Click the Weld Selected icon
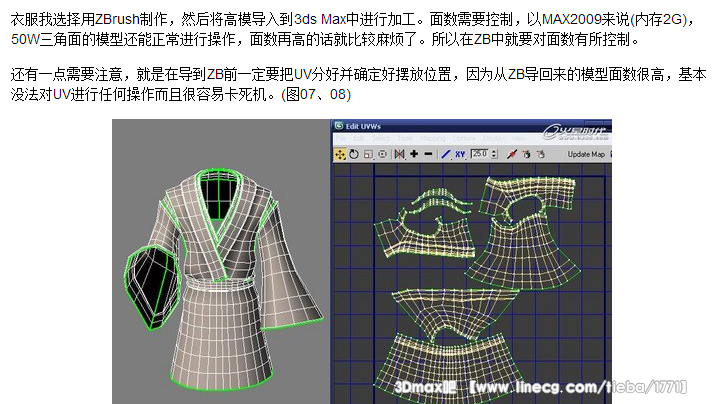Screen dimensions: 716x404 (x=541, y=154)
